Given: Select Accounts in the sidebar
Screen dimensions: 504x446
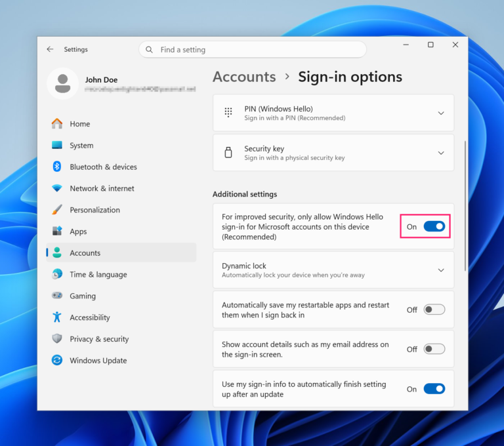Looking at the screenshot, I should click(x=121, y=253).
